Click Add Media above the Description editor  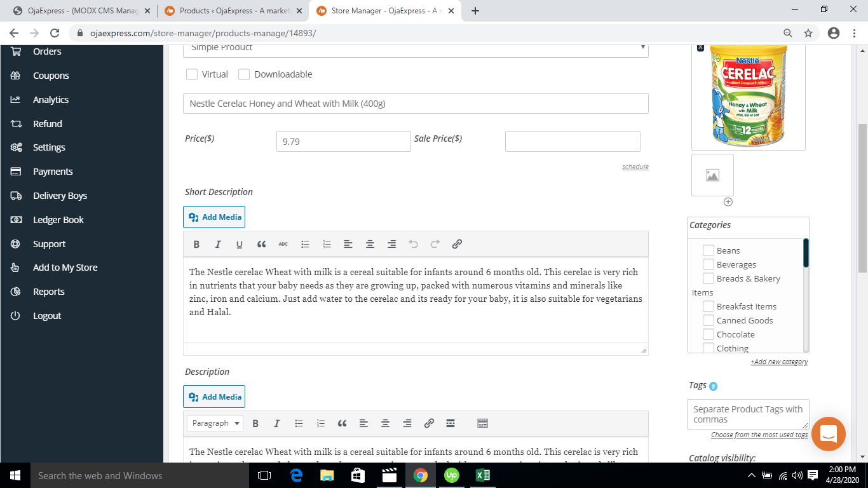tap(214, 397)
